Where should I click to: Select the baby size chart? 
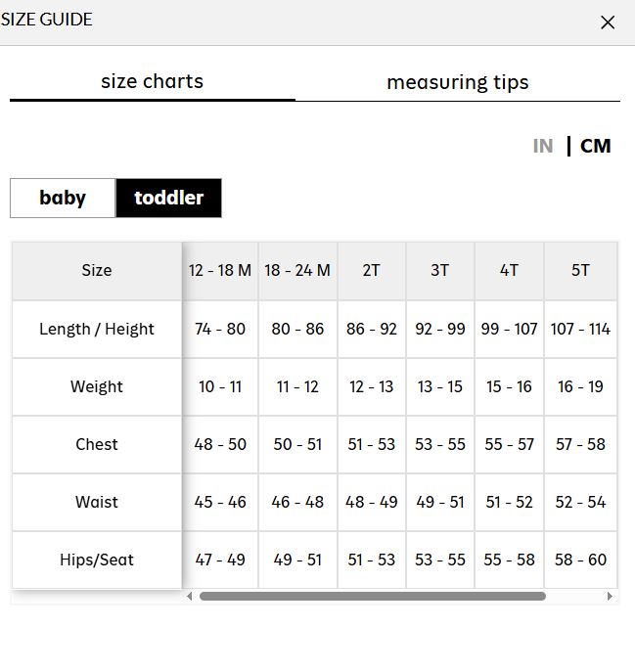63,198
